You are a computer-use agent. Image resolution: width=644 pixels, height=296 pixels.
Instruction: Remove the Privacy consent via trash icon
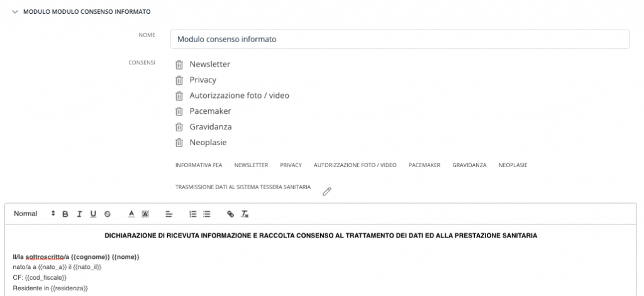[x=179, y=80]
